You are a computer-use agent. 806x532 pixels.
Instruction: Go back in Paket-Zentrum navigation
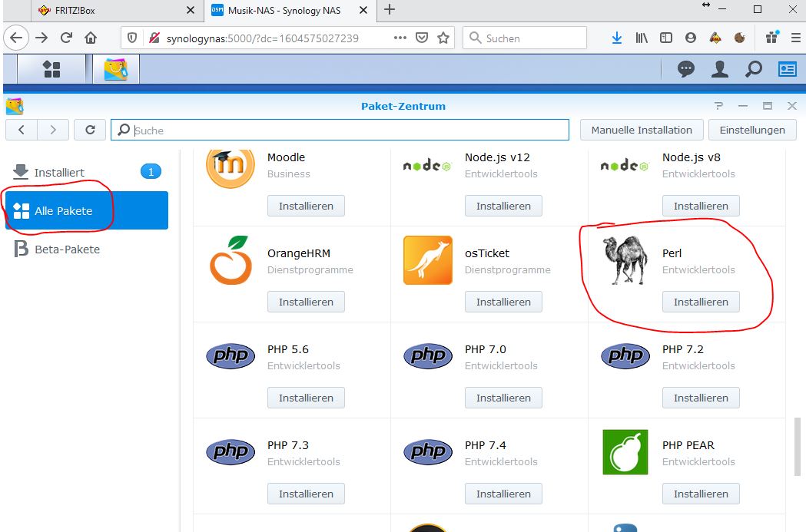click(x=21, y=130)
